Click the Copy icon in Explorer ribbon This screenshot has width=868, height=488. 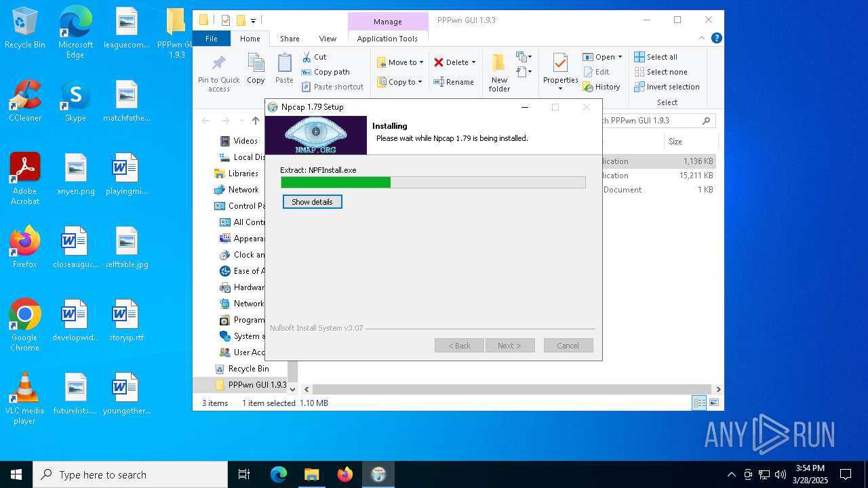tap(256, 68)
